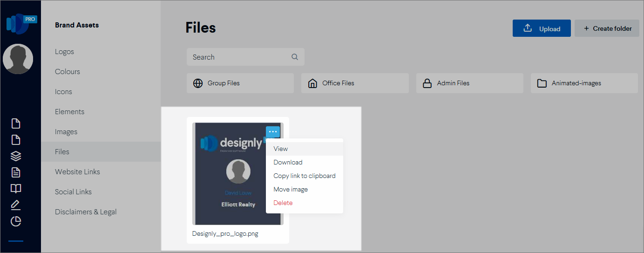Click the Brand Assets heading

(x=77, y=25)
